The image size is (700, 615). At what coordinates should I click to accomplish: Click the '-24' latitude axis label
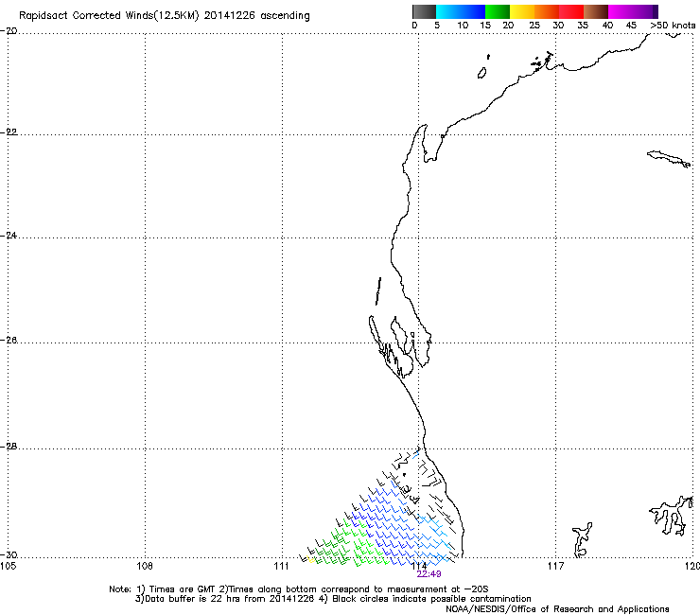[9, 235]
